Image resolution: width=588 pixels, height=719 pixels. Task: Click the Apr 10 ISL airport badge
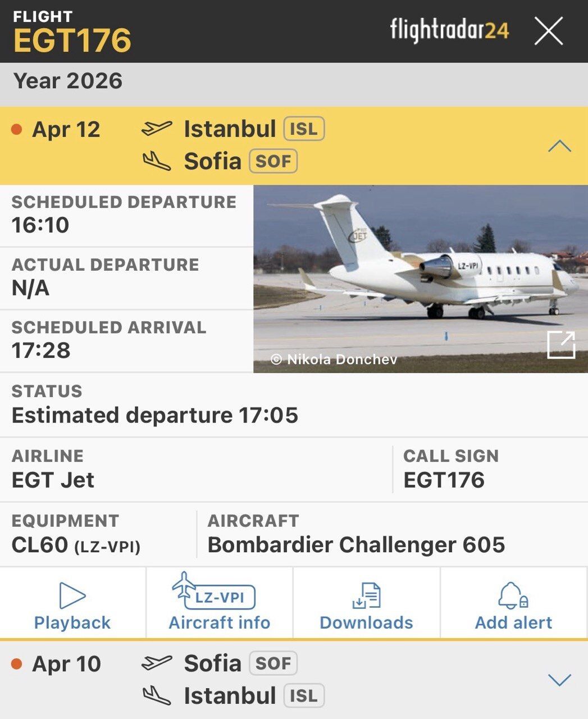[x=304, y=696]
